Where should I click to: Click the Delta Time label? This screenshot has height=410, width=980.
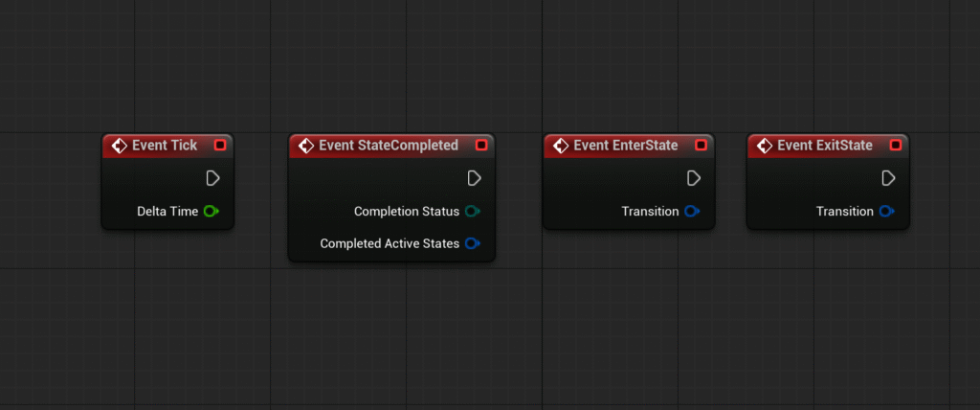[x=167, y=212]
